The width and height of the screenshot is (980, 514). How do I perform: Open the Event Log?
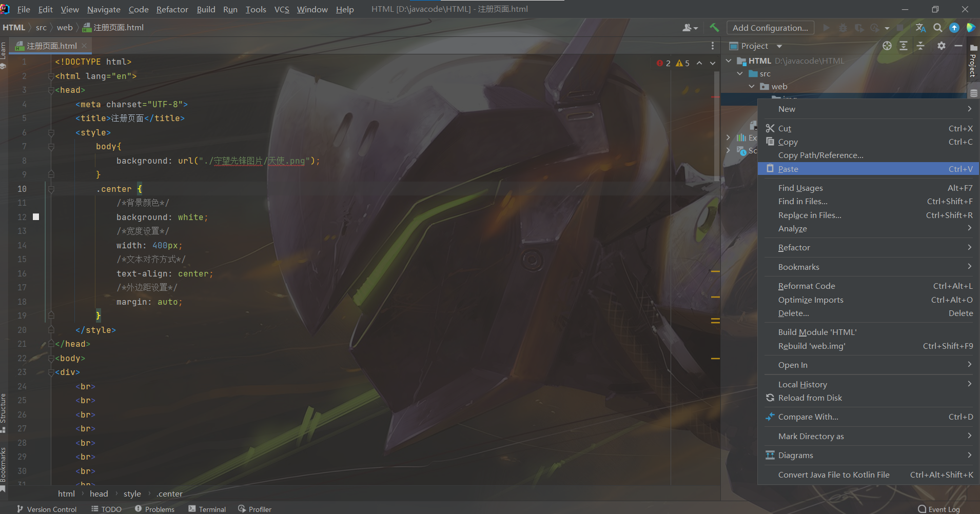click(939, 509)
